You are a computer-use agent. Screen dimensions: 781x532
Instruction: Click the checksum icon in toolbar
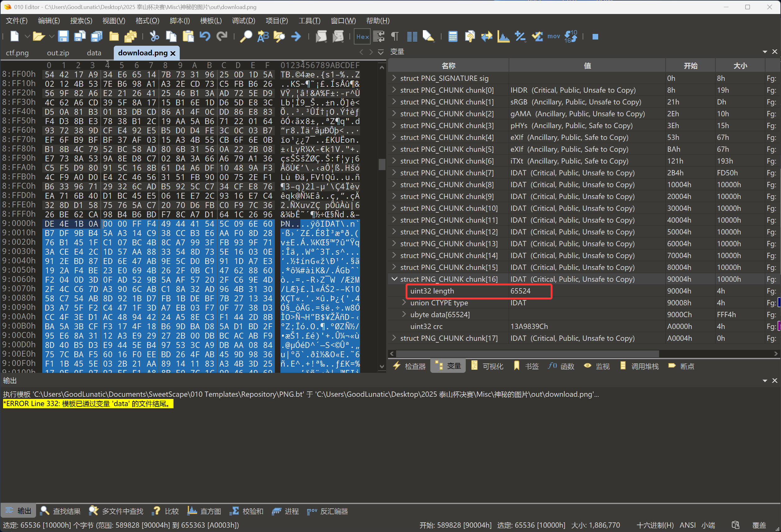coord(537,36)
